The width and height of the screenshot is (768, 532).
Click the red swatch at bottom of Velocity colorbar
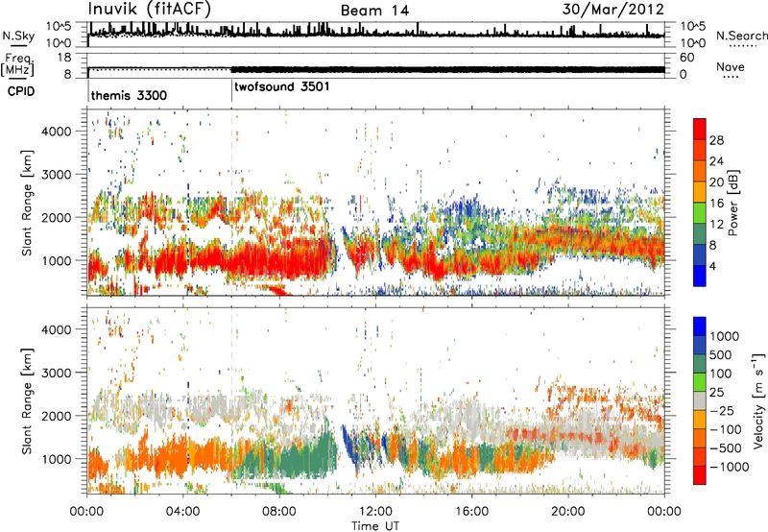pyautogui.click(x=700, y=475)
